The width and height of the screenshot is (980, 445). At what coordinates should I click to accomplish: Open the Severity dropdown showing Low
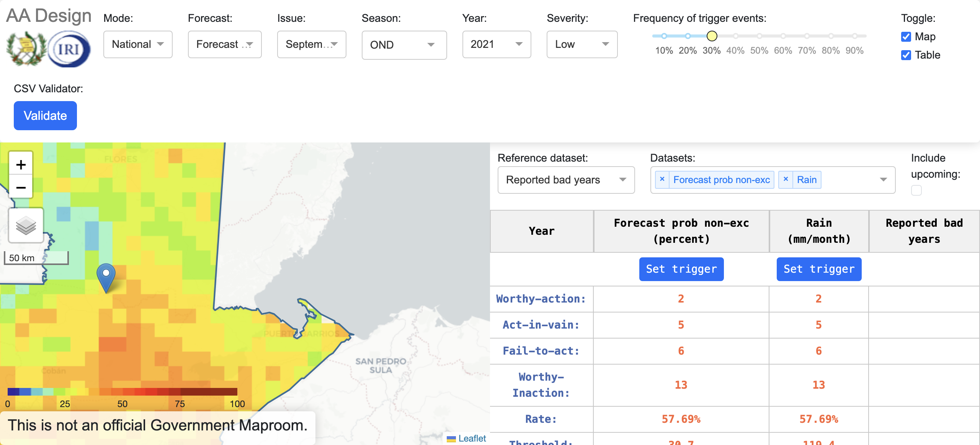click(x=582, y=44)
